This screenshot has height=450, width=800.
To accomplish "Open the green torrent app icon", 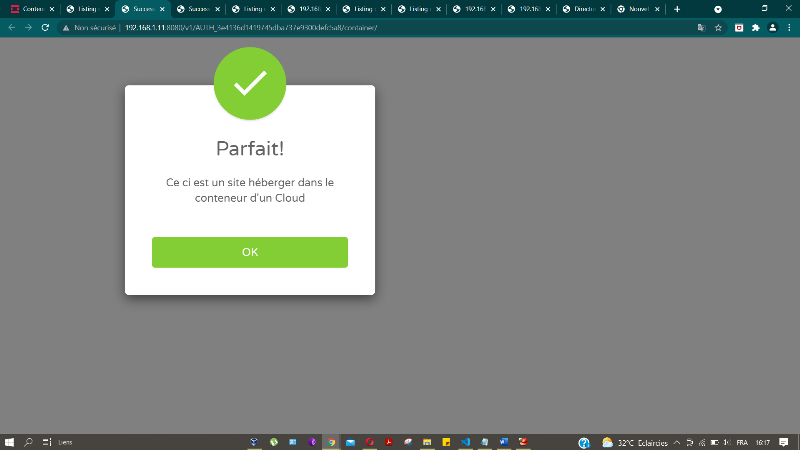I will 274,442.
